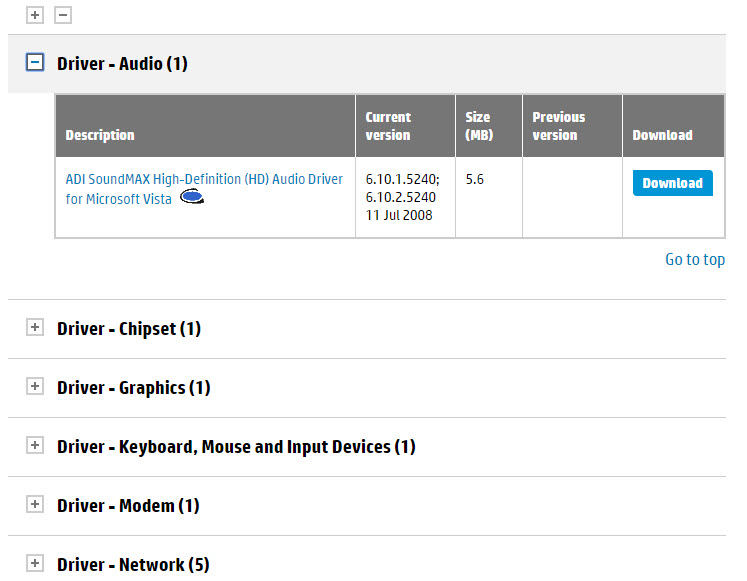The height and width of the screenshot is (581, 747).
Task: Open ADI SoundMAX HD Audio Driver link
Action: tap(204, 189)
